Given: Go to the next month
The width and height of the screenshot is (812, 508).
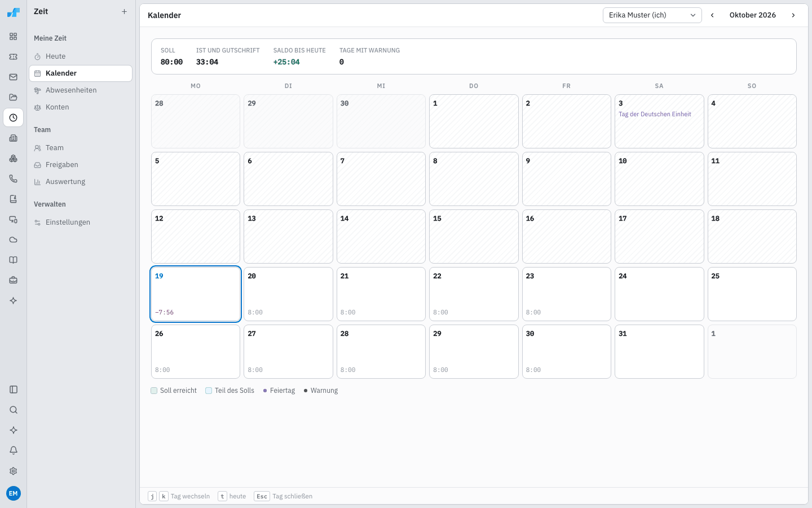Looking at the screenshot, I should pyautogui.click(x=793, y=15).
